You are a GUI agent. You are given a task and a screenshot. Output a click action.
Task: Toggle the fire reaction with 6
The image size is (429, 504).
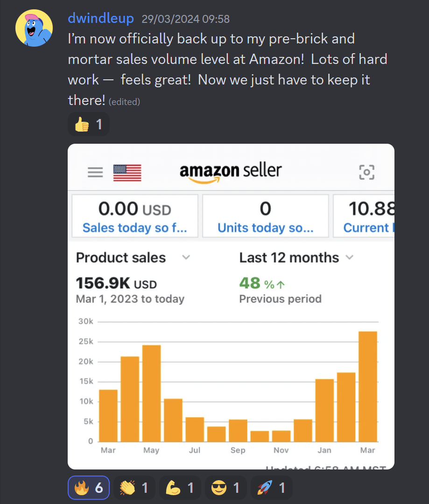click(89, 488)
